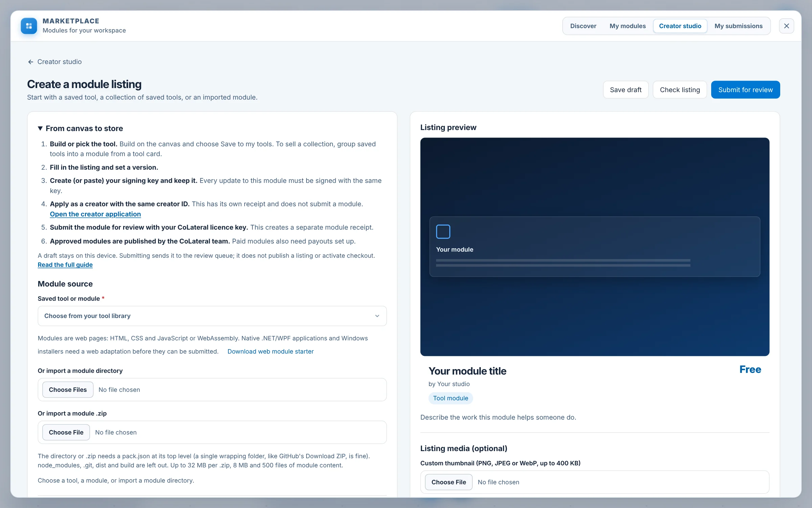
Task: Collapse the From canvas to store section
Action: pyautogui.click(x=81, y=128)
